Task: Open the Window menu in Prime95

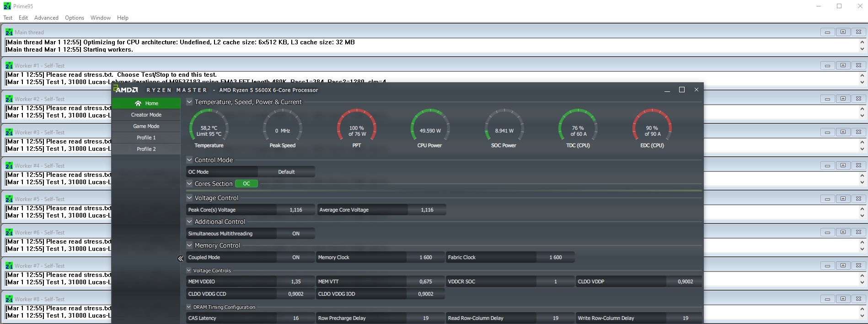Action: (101, 18)
